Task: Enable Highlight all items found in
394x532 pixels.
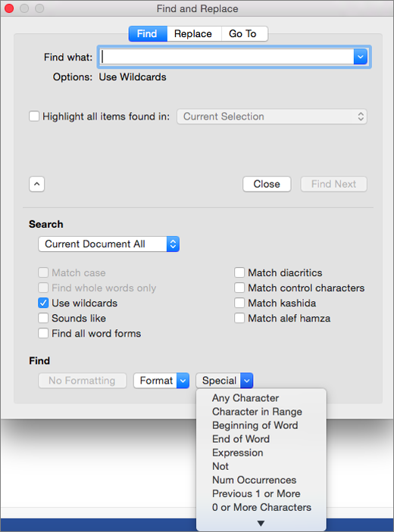Action: 34,117
